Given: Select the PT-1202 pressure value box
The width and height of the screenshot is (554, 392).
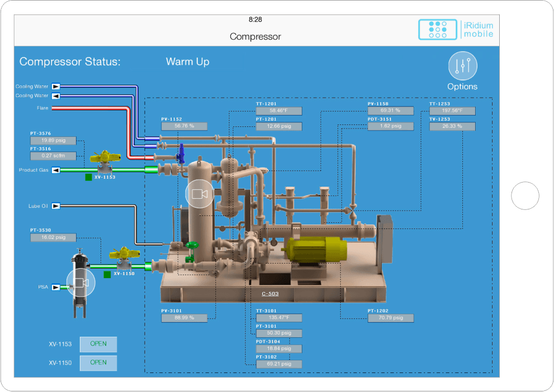Looking at the screenshot, I should click(391, 318).
